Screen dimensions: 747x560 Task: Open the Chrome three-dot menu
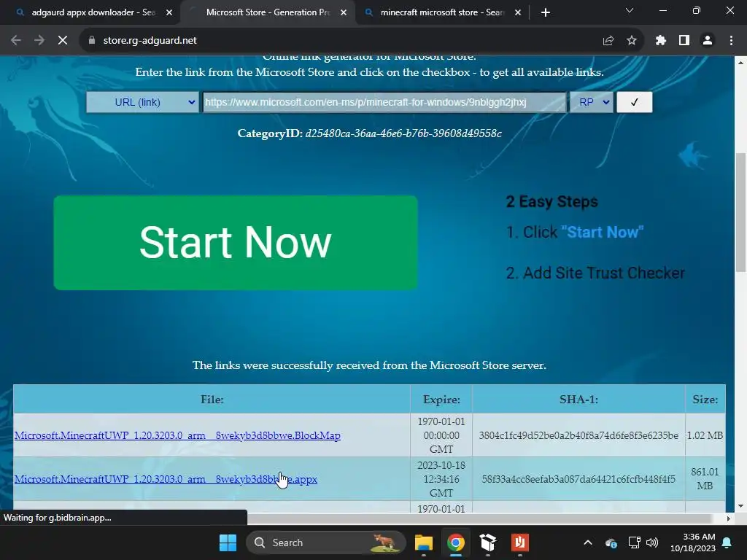tap(731, 41)
